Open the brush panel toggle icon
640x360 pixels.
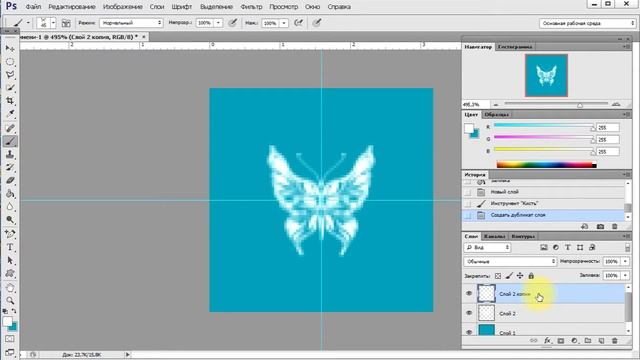(66, 23)
